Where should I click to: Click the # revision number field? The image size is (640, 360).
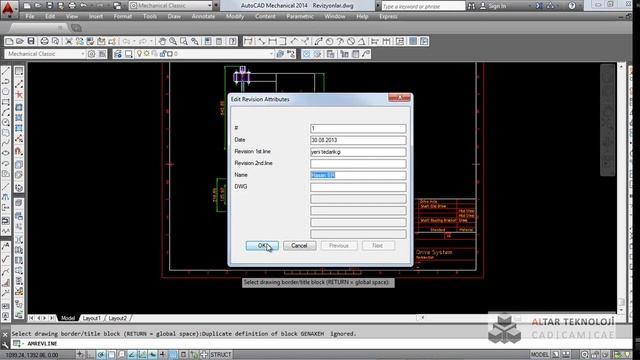[358, 129]
